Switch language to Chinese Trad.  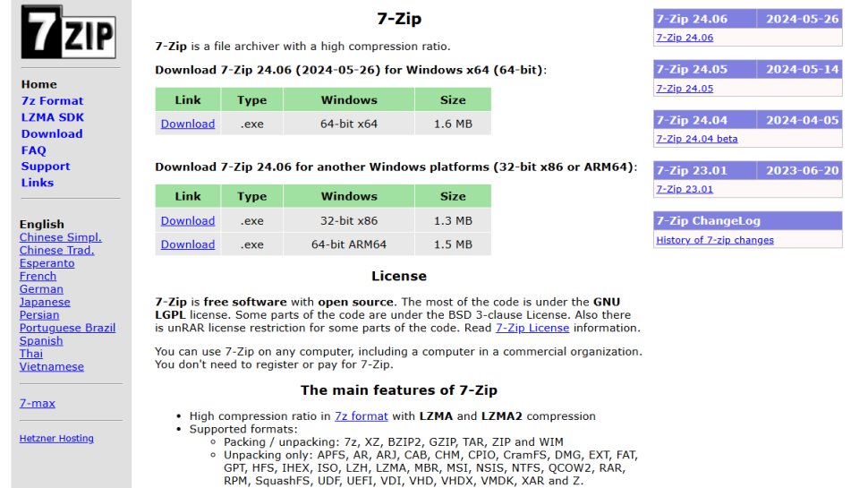56,251
